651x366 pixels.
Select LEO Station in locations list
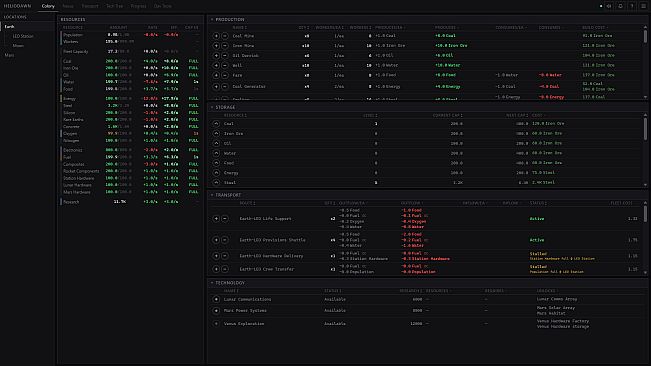(x=23, y=36)
